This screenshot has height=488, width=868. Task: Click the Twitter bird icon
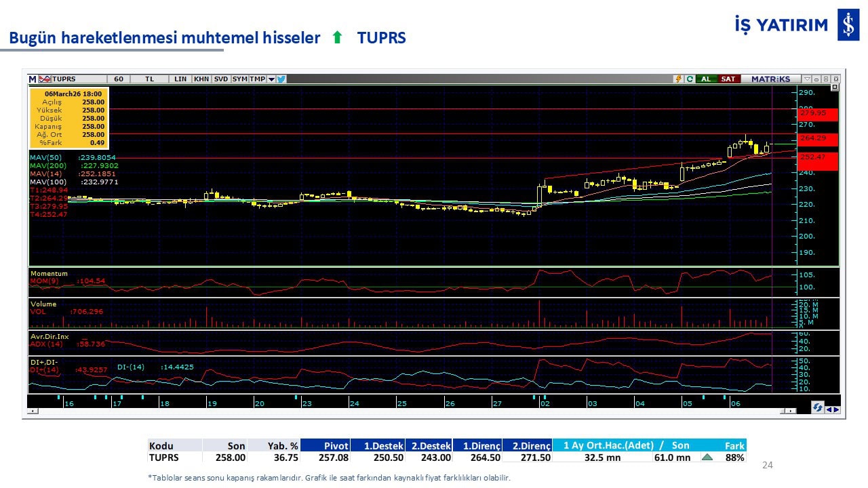(x=281, y=79)
